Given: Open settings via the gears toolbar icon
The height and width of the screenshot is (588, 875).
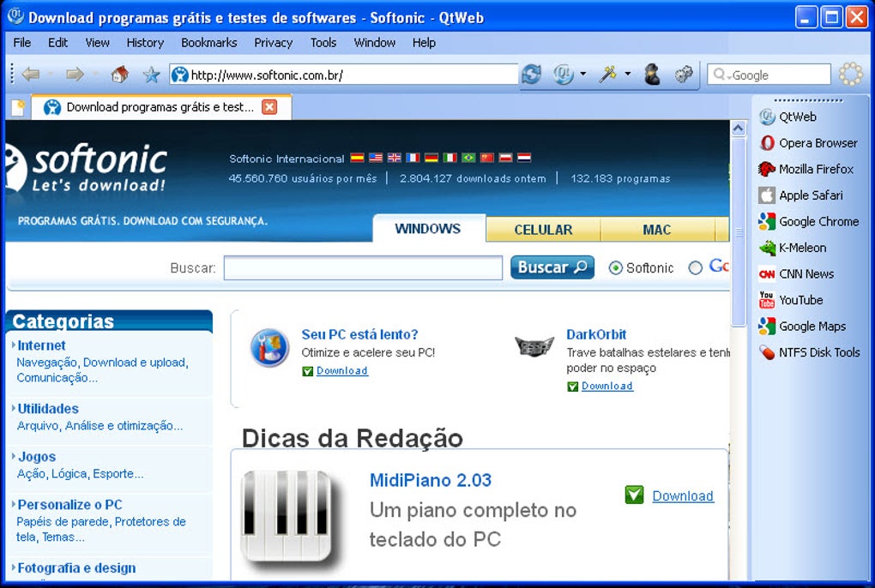Looking at the screenshot, I should (684, 74).
